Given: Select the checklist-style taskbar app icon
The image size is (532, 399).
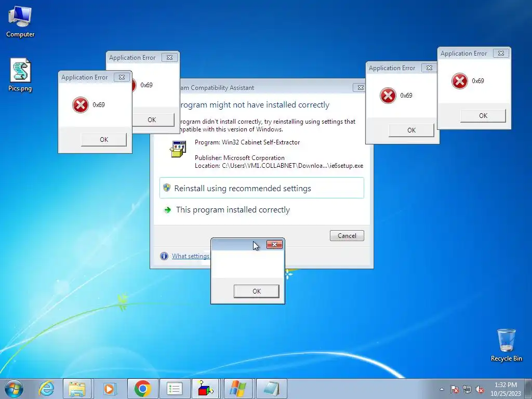Looking at the screenshot, I should point(175,389).
